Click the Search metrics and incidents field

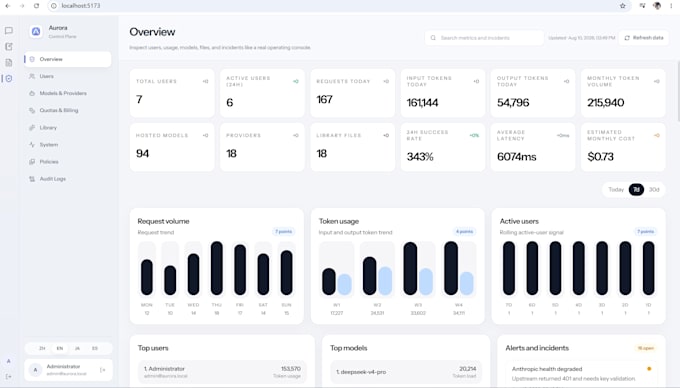point(484,38)
